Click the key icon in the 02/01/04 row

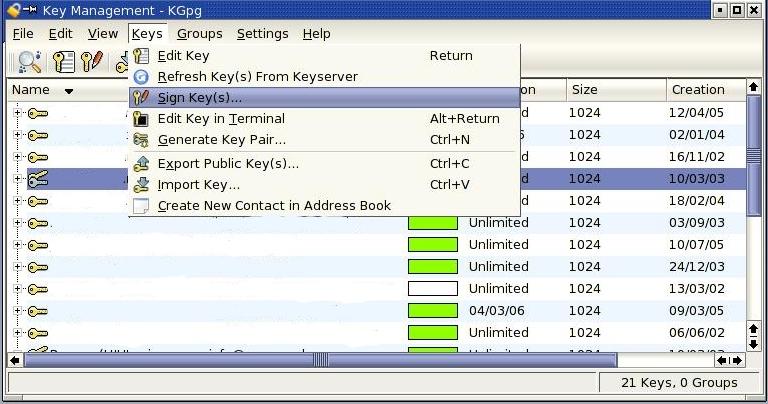38,135
